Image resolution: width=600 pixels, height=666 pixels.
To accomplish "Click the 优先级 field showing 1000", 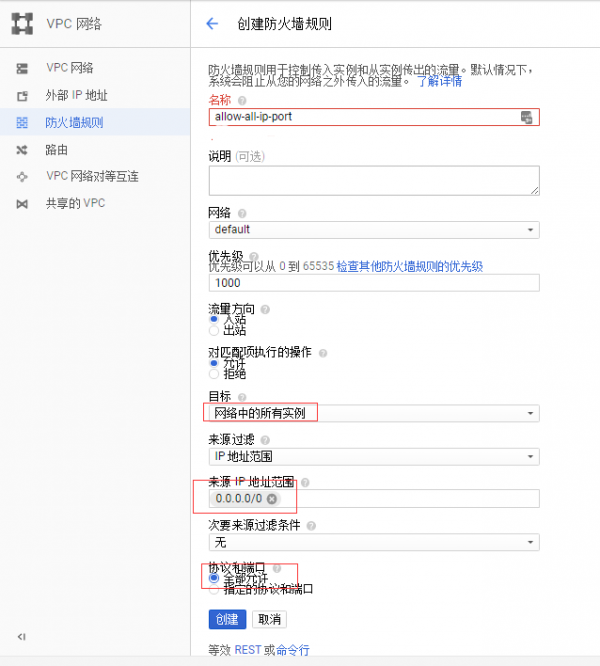I will [x=374, y=283].
